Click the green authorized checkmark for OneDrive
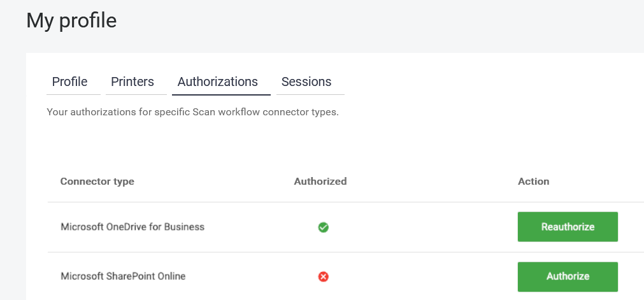Viewport: 644px width, 300px height. (323, 227)
